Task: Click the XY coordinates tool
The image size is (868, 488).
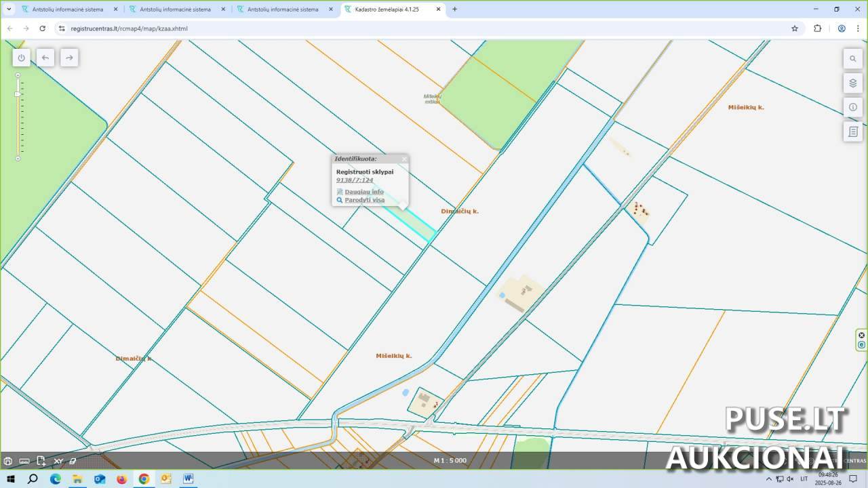Action: [58, 461]
